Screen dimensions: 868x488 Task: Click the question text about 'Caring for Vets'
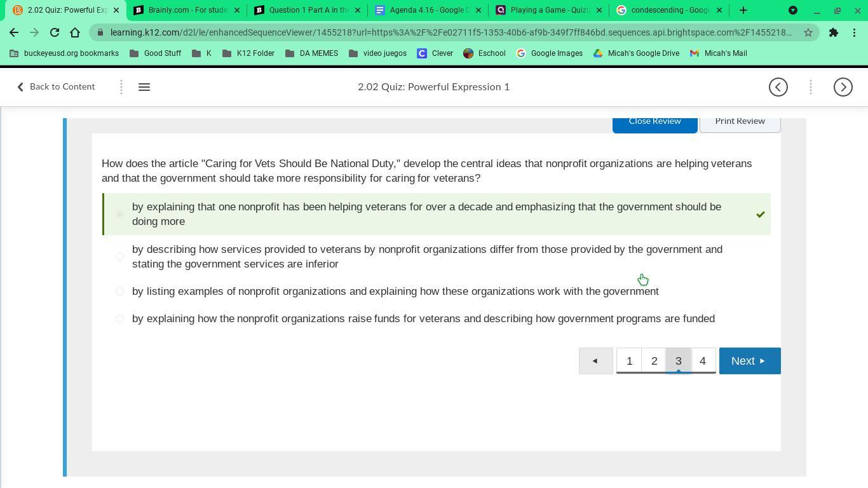point(427,171)
